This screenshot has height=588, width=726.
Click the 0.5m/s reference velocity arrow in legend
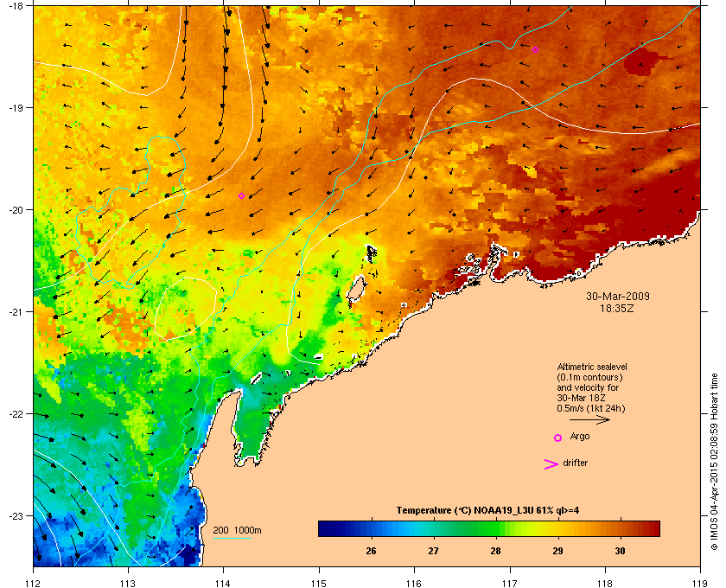pos(589,420)
